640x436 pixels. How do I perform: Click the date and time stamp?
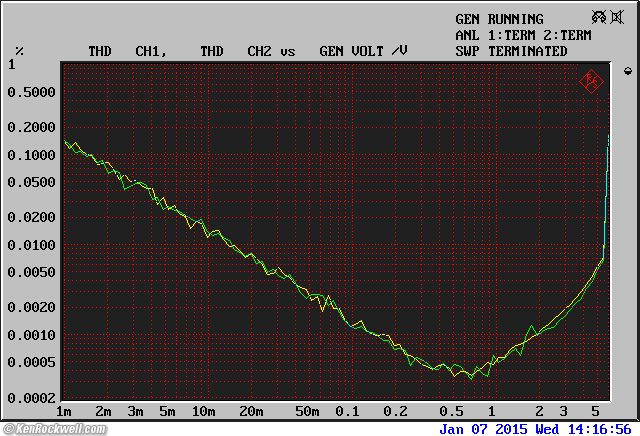pyautogui.click(x=537, y=428)
